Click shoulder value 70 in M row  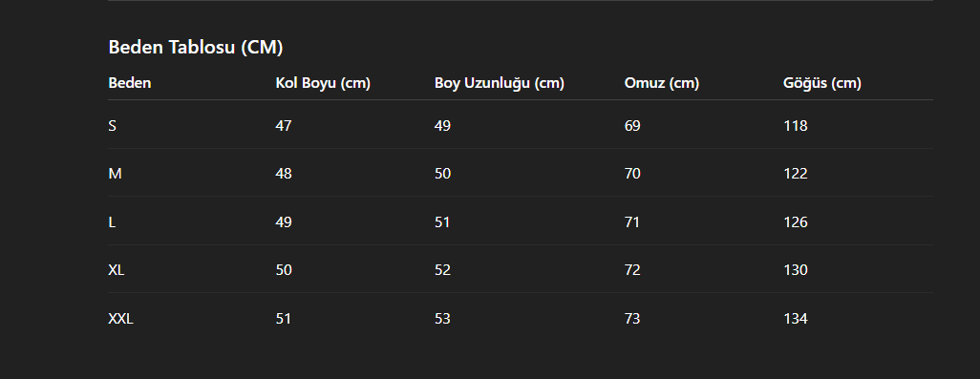(632, 174)
